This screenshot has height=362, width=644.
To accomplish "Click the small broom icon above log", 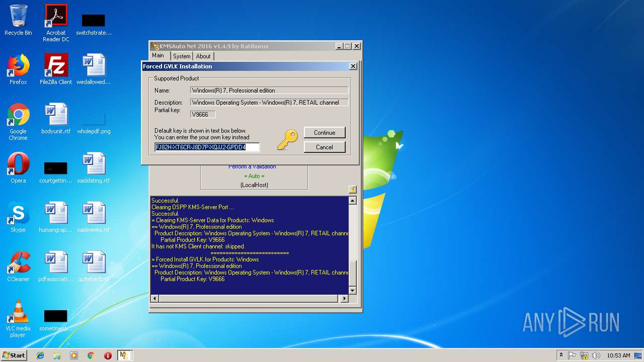I will [x=352, y=190].
